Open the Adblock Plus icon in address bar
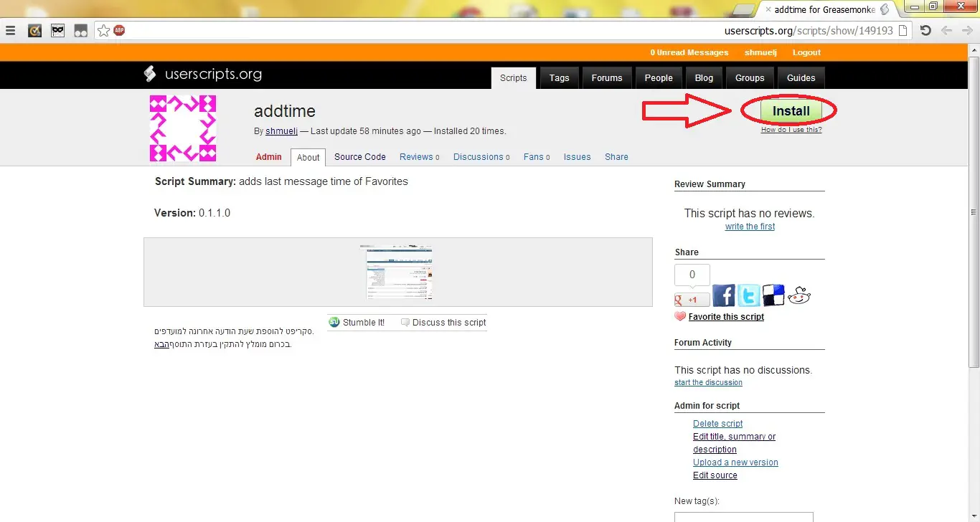The width and height of the screenshot is (980, 522). [119, 30]
